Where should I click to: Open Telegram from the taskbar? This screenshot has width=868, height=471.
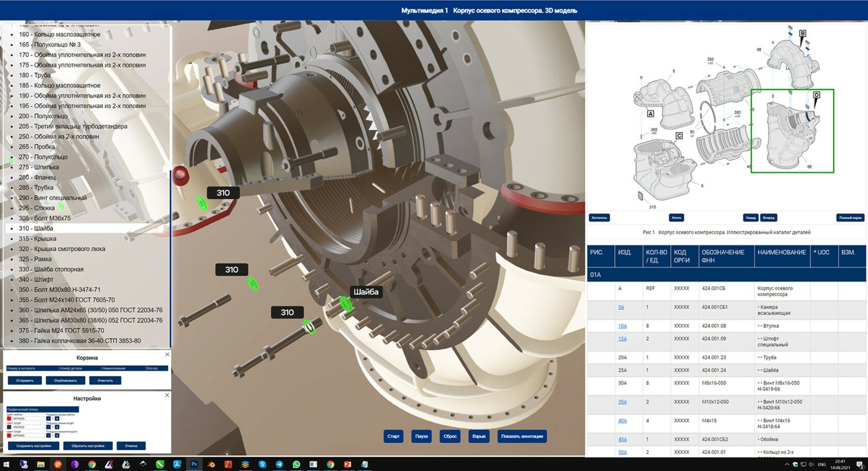(279, 464)
